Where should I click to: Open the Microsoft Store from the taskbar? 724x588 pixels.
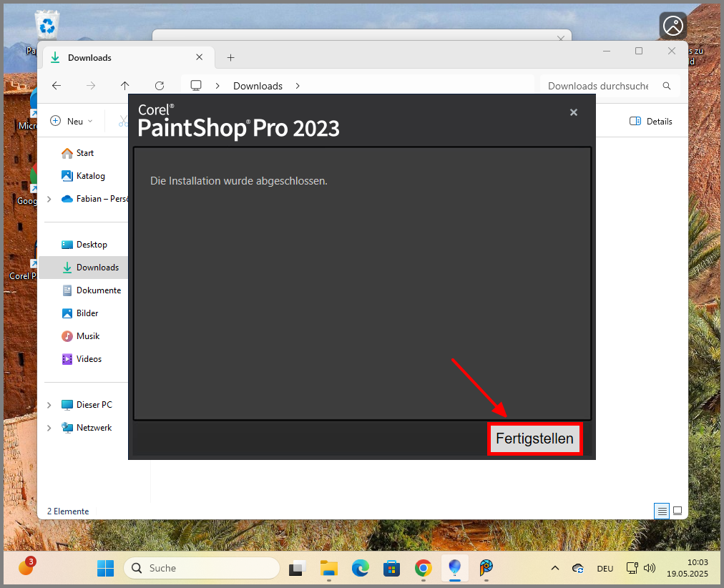coord(391,568)
